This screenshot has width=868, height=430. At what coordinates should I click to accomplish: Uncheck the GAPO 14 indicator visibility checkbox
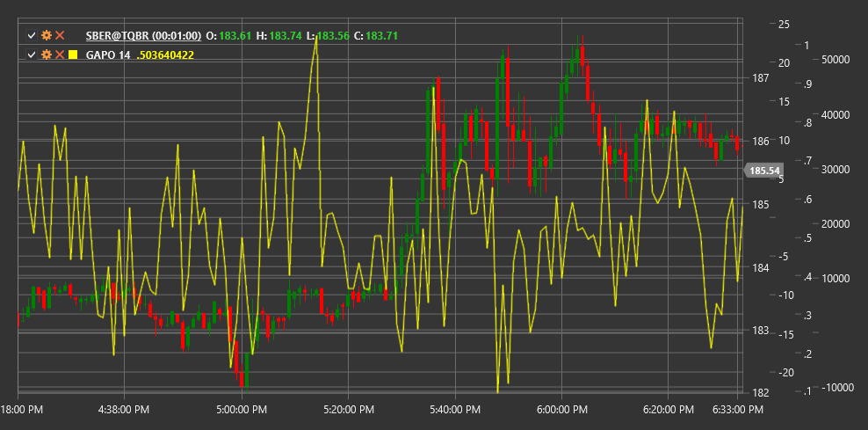tap(32, 55)
